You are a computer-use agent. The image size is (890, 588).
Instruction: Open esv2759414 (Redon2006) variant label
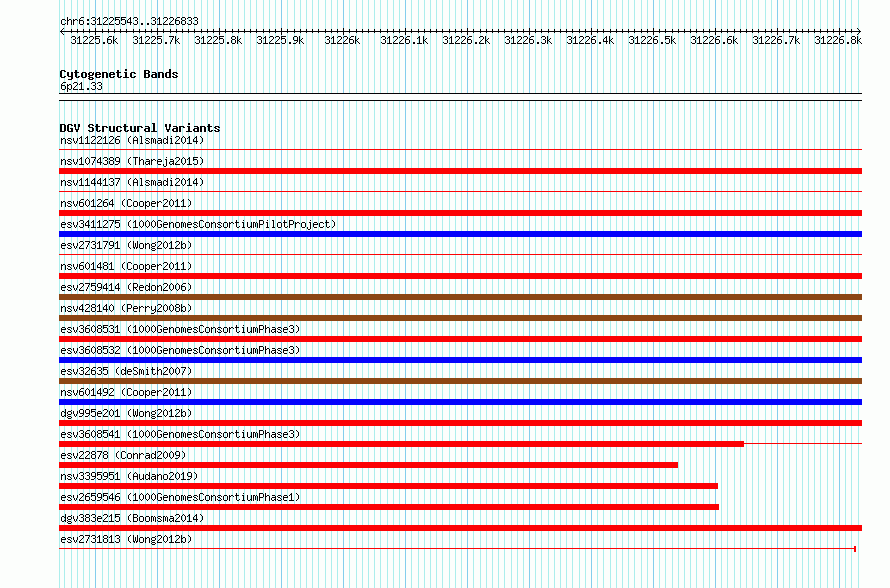(x=126, y=287)
